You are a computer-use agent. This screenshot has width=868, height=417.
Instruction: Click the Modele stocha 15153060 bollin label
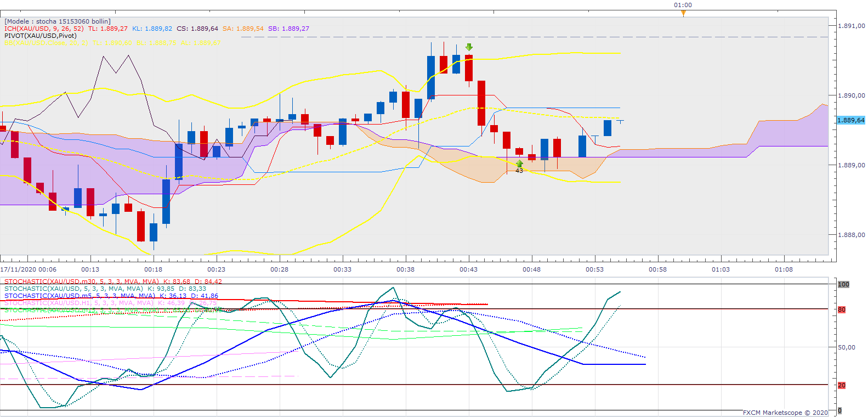pyautogui.click(x=58, y=21)
